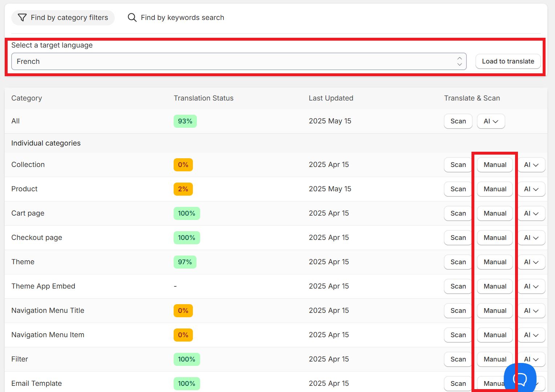The width and height of the screenshot is (555, 392).
Task: Click the Email Template category name
Action: tap(36, 384)
